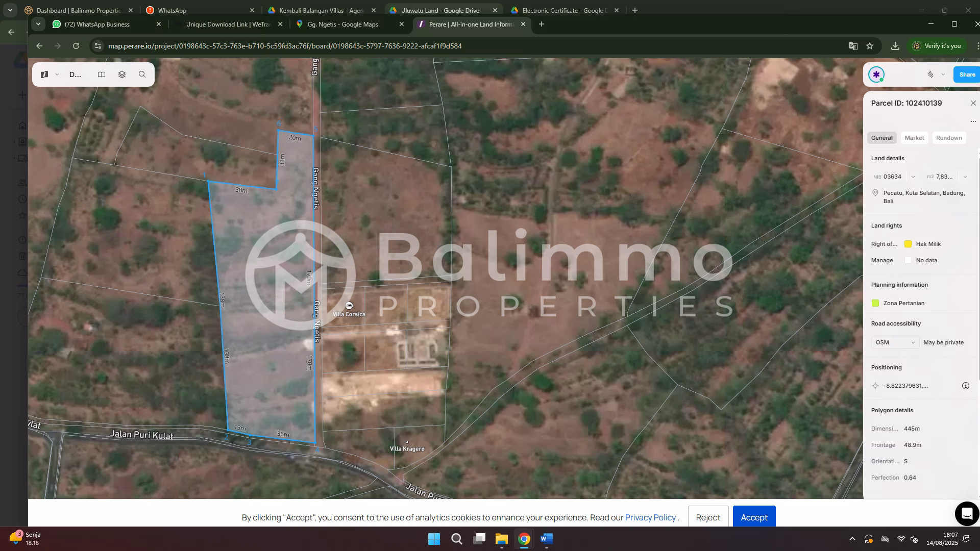The image size is (980, 551).
Task: Switch to the Rundown tab
Action: (x=948, y=138)
